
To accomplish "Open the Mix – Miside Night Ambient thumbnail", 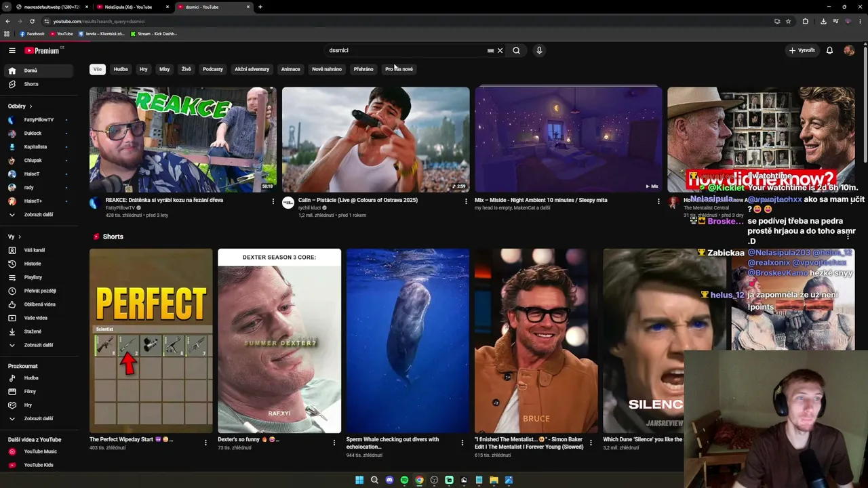I will pos(568,140).
